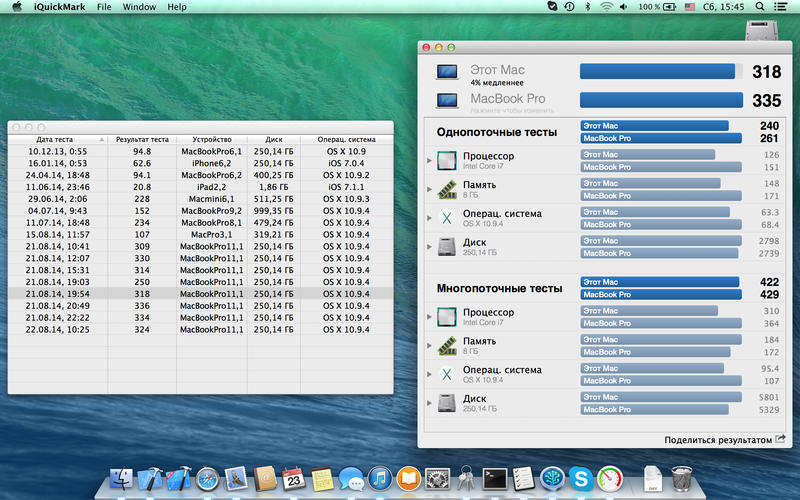Open System Preferences gear in dock

point(437,479)
